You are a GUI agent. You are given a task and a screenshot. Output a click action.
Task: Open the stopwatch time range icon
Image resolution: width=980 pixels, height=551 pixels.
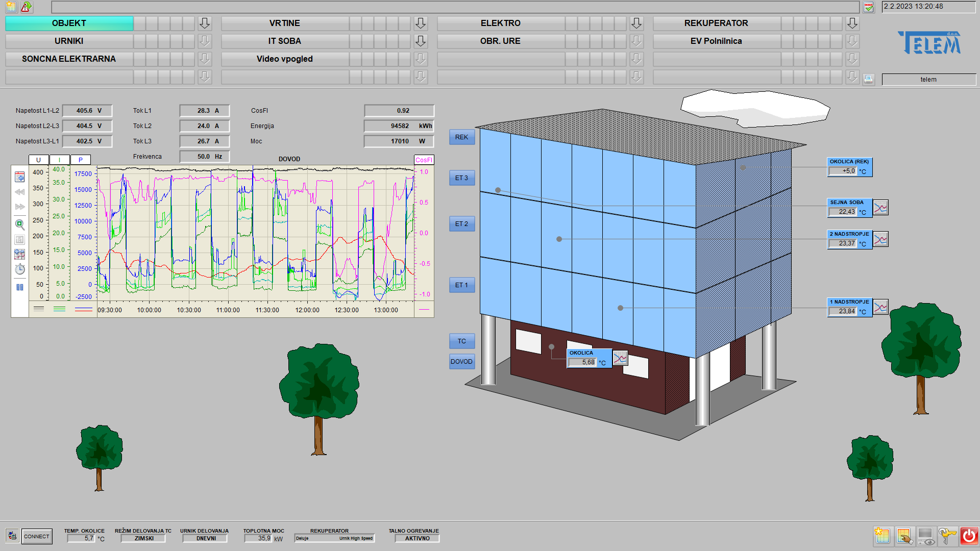[x=19, y=269]
